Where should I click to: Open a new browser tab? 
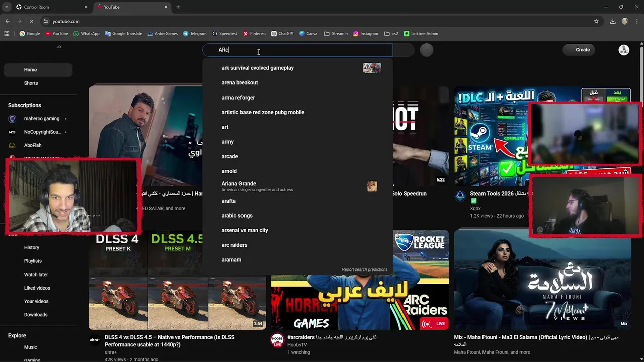[x=178, y=7]
